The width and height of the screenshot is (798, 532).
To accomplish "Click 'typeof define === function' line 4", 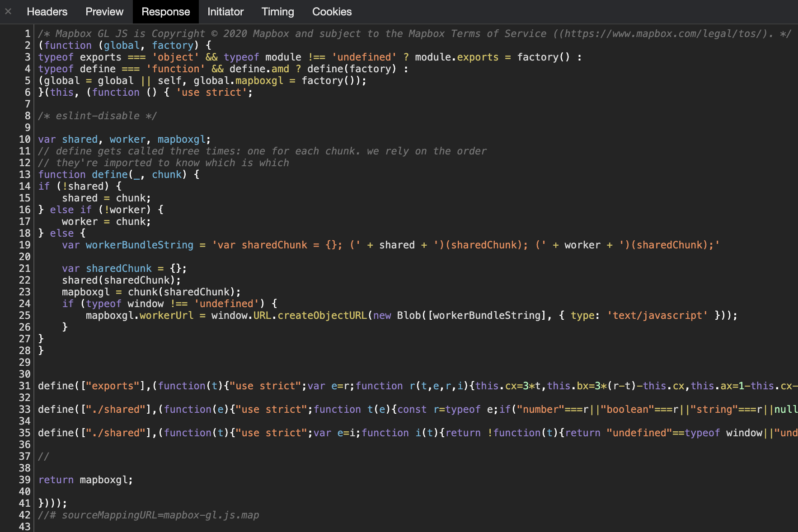I will 223,69.
